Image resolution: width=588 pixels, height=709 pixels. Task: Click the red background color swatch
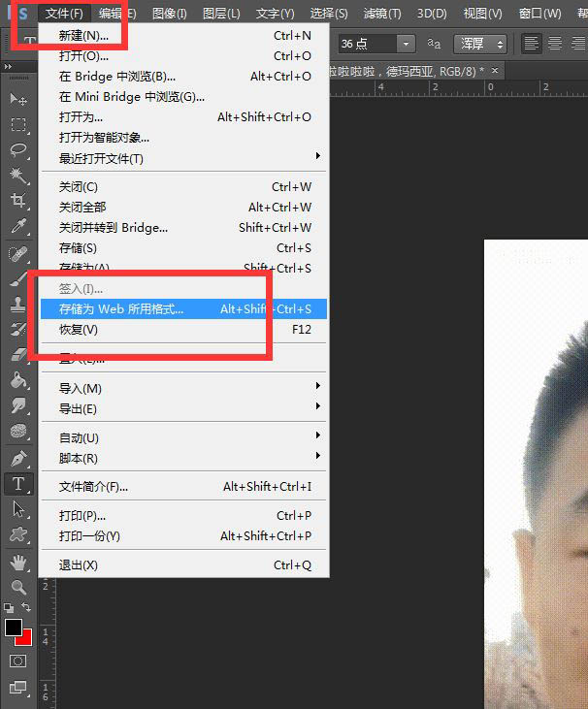point(26,639)
